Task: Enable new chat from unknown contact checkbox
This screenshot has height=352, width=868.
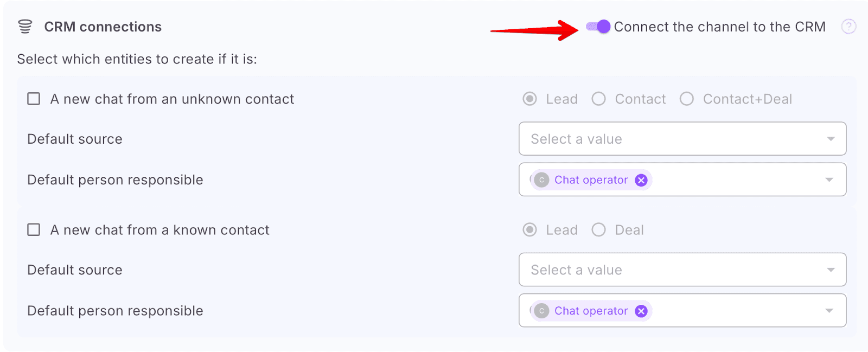Action: (34, 99)
